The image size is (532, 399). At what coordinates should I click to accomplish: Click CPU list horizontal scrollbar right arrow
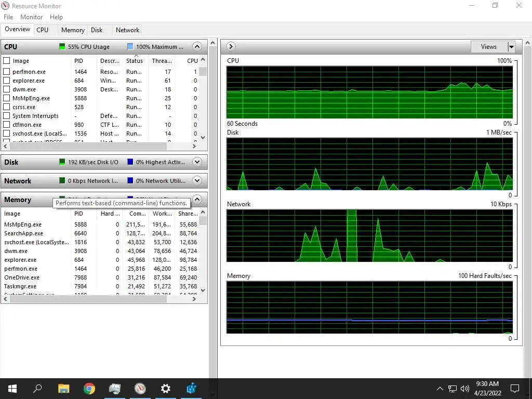[194, 146]
